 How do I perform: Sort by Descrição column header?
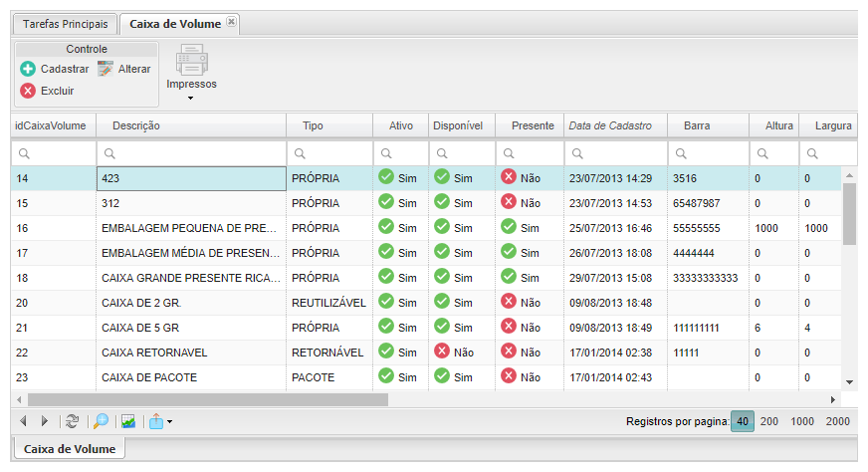[x=191, y=125]
